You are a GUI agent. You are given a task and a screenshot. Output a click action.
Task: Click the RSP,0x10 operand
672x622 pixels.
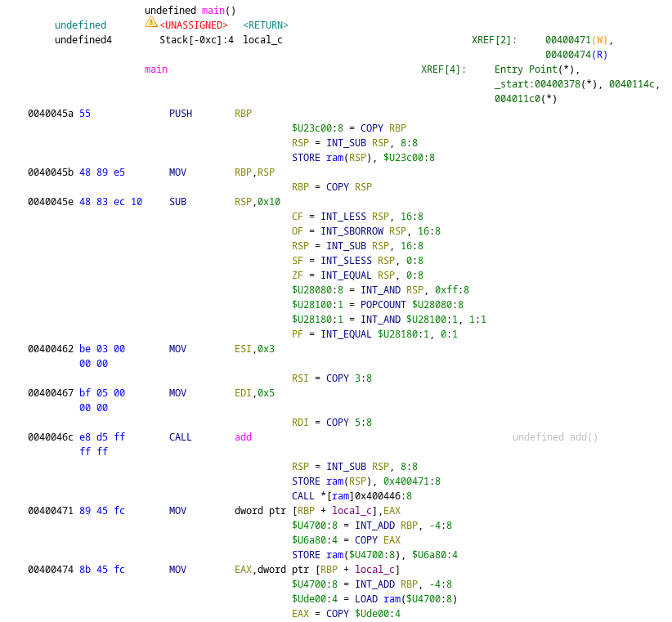pos(258,202)
